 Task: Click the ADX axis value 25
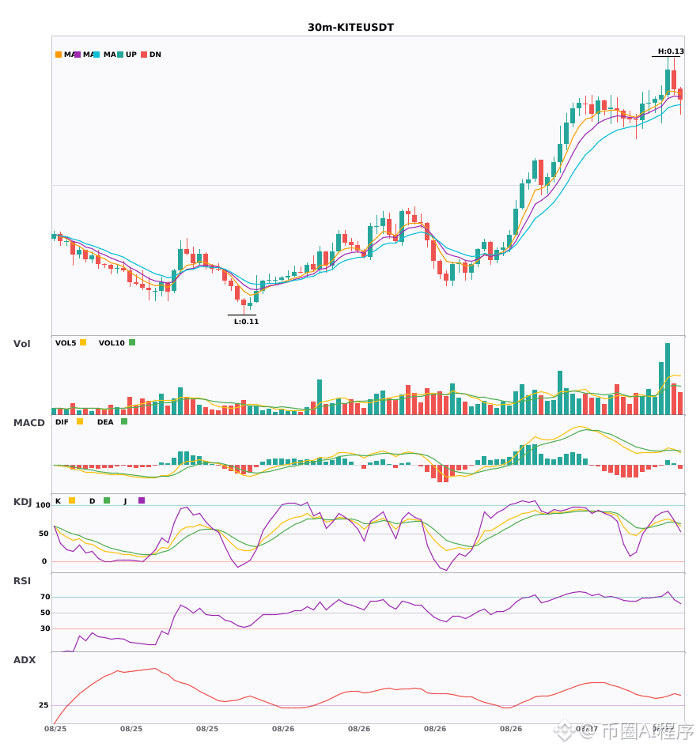[x=44, y=705]
